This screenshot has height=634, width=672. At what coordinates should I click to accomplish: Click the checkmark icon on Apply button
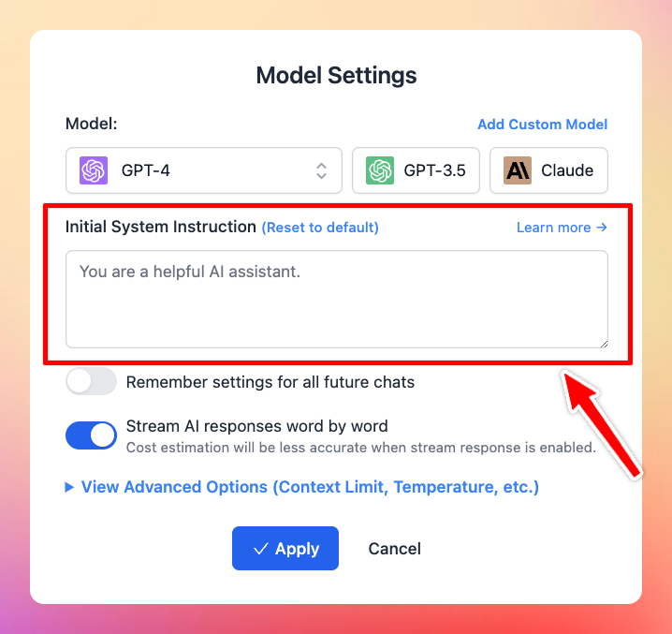260,549
